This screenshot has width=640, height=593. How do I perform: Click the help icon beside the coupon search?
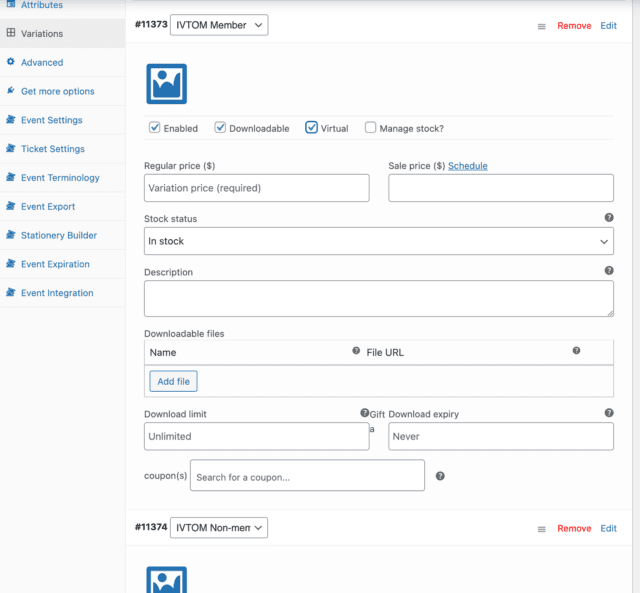441,476
